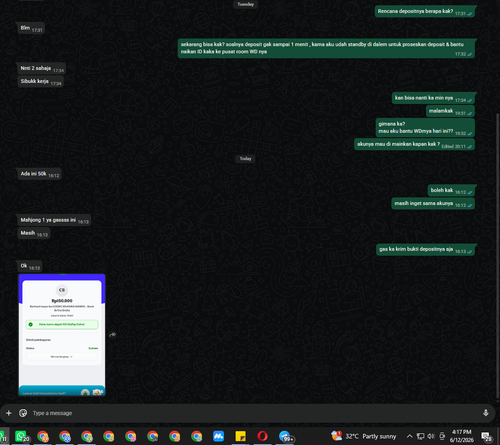Click the 'Today' date separator
This screenshot has width=500, height=445.
[245, 159]
